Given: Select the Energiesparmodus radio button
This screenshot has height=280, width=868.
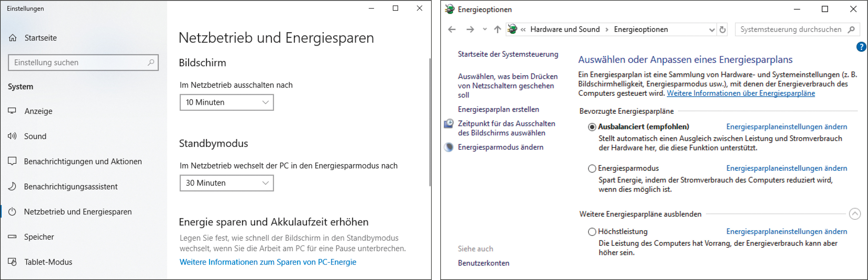Looking at the screenshot, I should click(592, 169).
